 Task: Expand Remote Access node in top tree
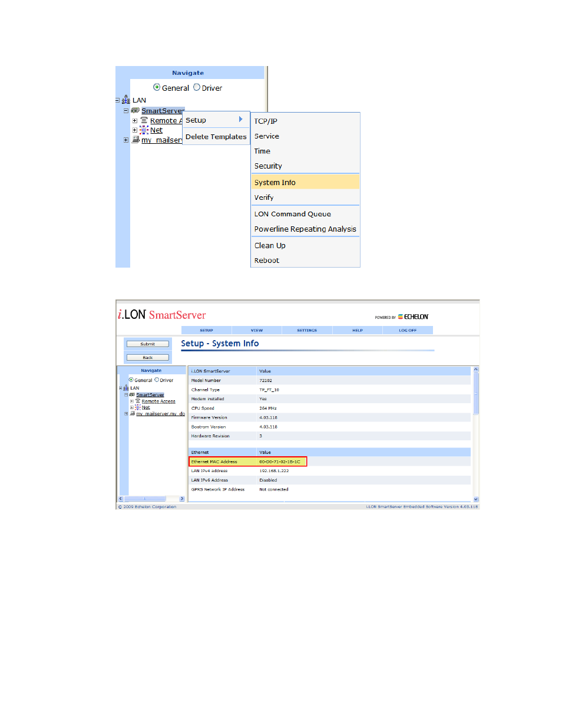[134, 120]
